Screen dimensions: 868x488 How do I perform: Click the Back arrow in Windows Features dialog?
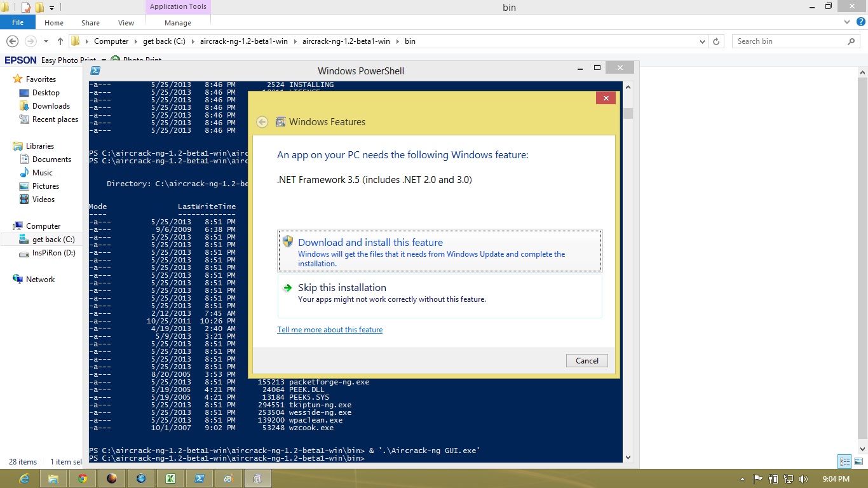coord(262,122)
